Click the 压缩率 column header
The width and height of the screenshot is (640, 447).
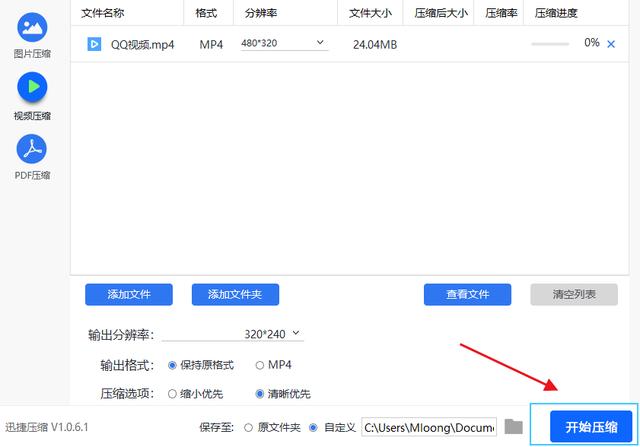[502, 13]
